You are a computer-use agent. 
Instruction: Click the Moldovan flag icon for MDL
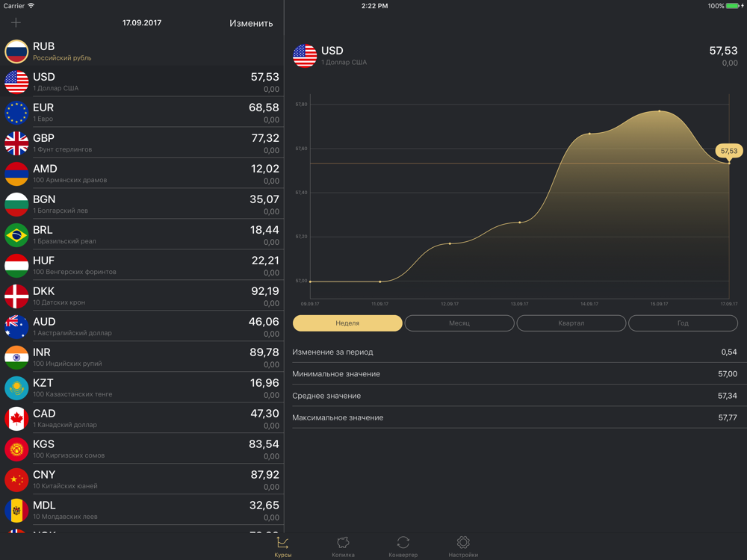click(x=16, y=511)
